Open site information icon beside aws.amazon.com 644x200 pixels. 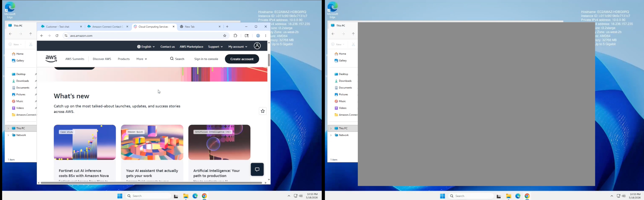point(66,36)
